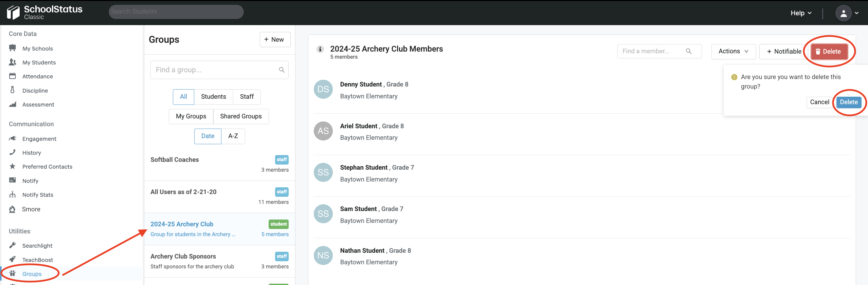Click the group info icon beside title
Image resolution: width=868 pixels, height=285 pixels.
pos(320,49)
